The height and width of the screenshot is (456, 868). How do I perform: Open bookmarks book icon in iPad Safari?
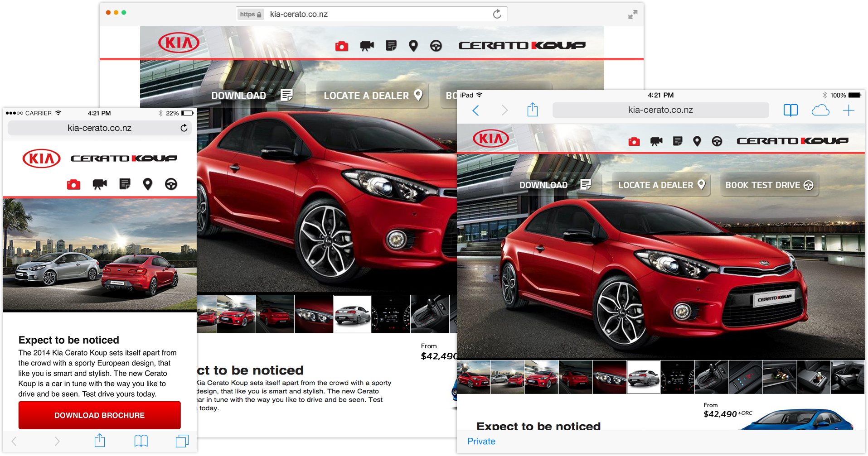790,110
